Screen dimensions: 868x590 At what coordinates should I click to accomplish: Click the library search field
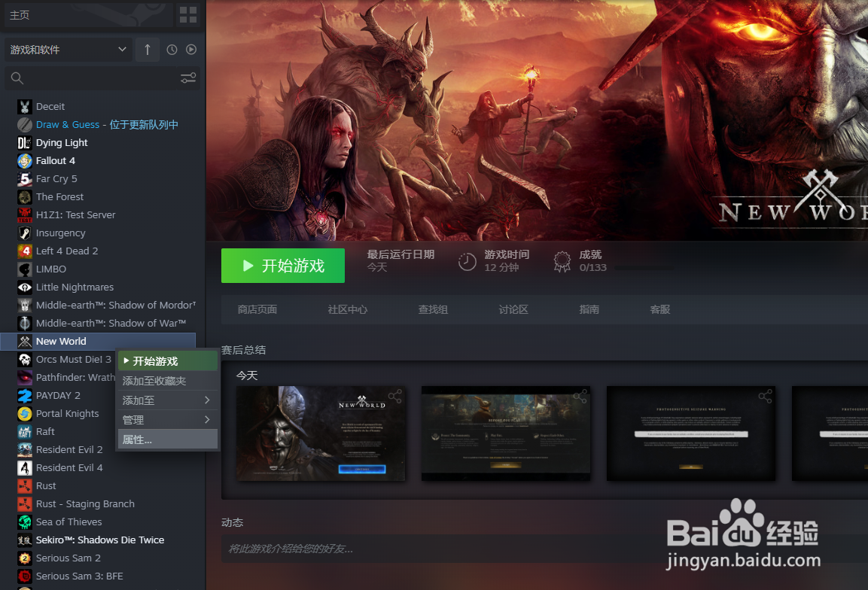[x=102, y=78]
